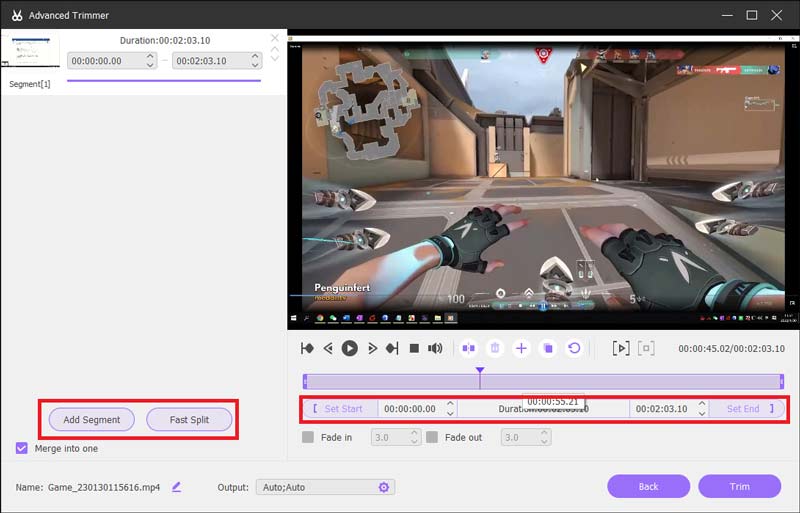Click the Add Segment button
This screenshot has width=800, height=513.
(92, 420)
